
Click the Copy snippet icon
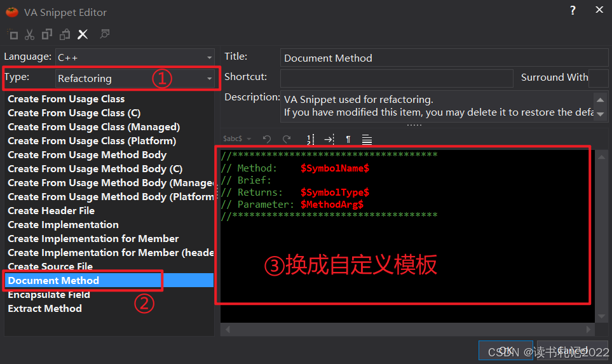(x=47, y=35)
